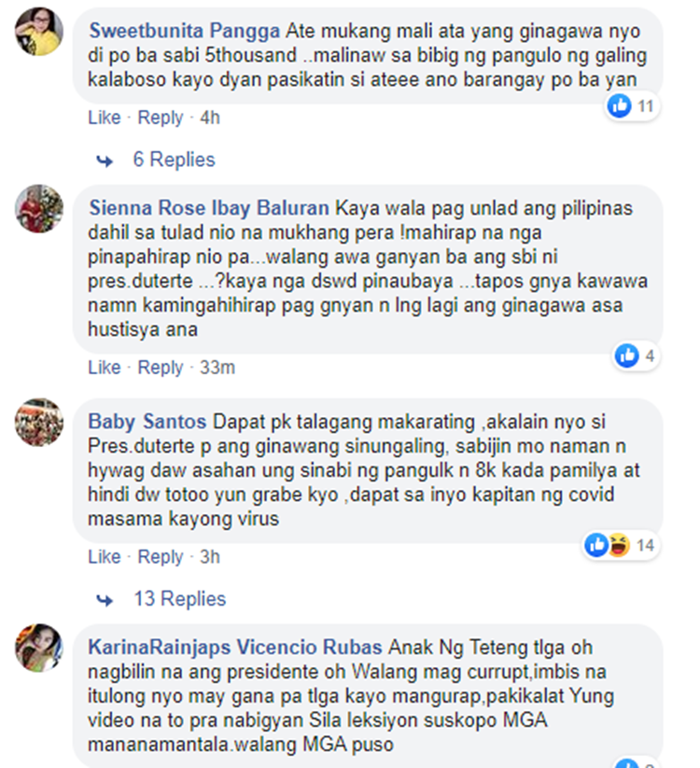The width and height of the screenshot is (700, 768).
Task: Reply to Sweetbunita Pangga's comment
Action: [x=161, y=118]
